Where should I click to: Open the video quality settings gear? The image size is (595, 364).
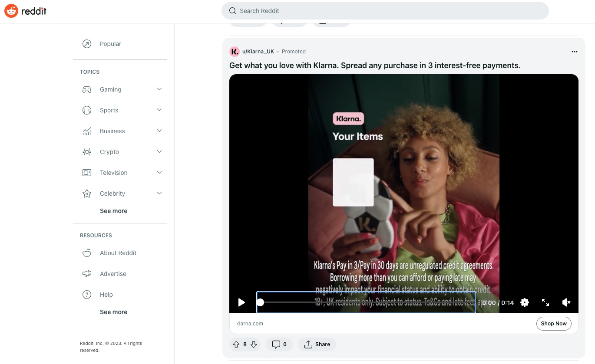[x=525, y=302]
